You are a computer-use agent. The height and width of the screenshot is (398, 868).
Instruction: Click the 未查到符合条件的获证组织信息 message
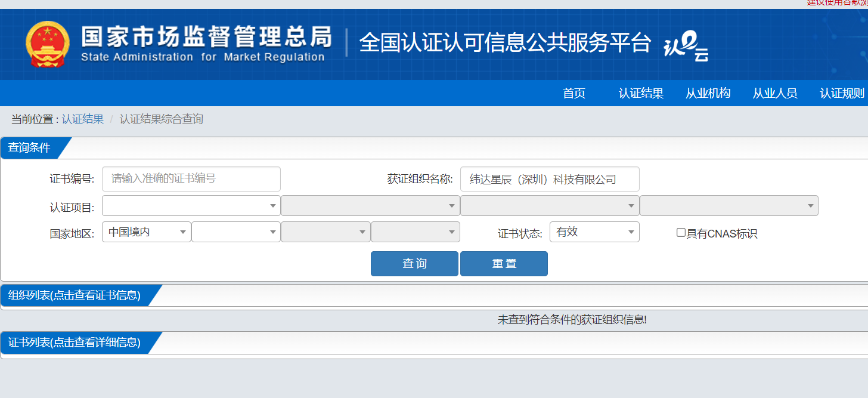tap(572, 320)
